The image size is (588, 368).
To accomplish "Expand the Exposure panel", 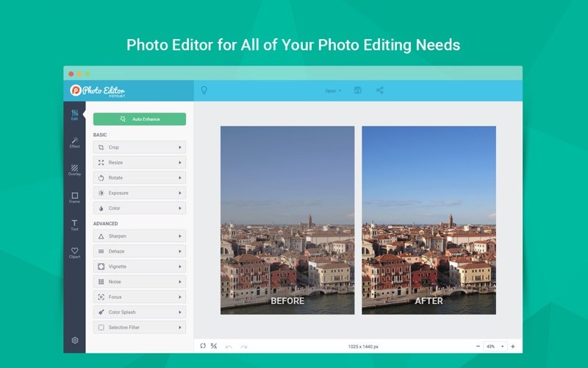I will point(139,193).
